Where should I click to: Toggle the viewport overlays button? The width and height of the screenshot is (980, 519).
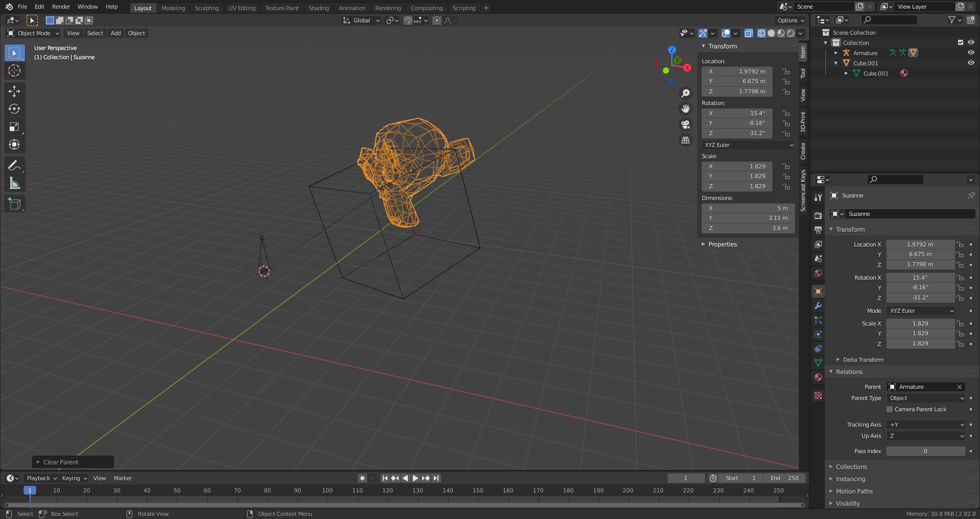pos(726,33)
